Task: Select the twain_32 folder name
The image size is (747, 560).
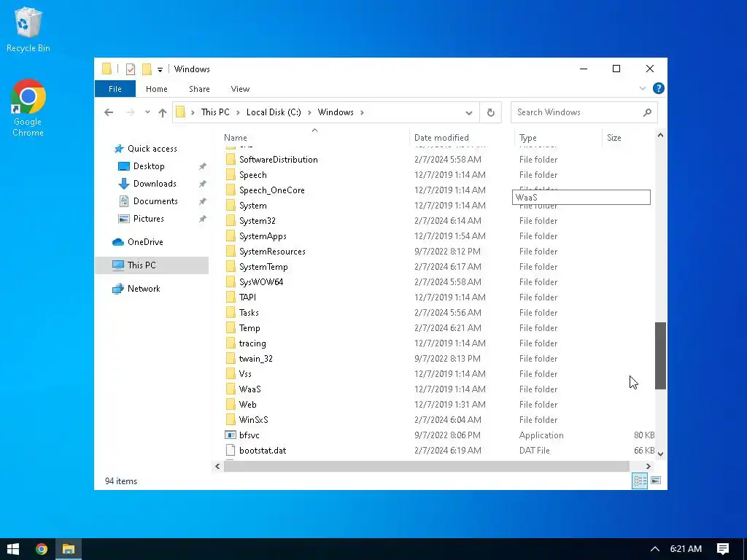Action: 256,359
